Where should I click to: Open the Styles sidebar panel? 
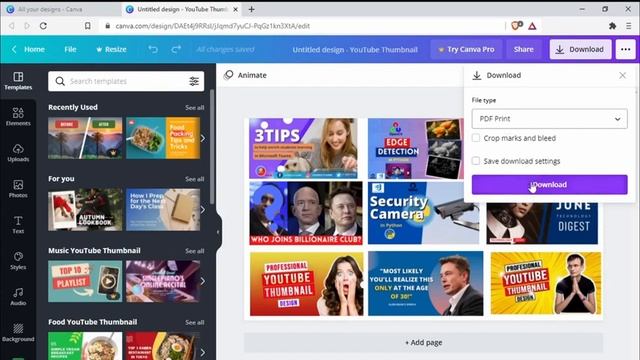(x=18, y=260)
